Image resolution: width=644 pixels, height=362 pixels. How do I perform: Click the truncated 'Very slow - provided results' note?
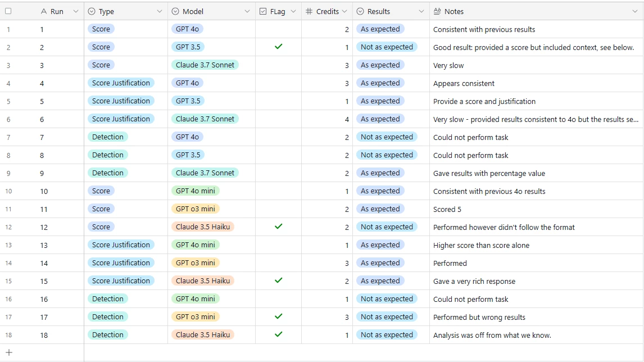click(x=536, y=119)
